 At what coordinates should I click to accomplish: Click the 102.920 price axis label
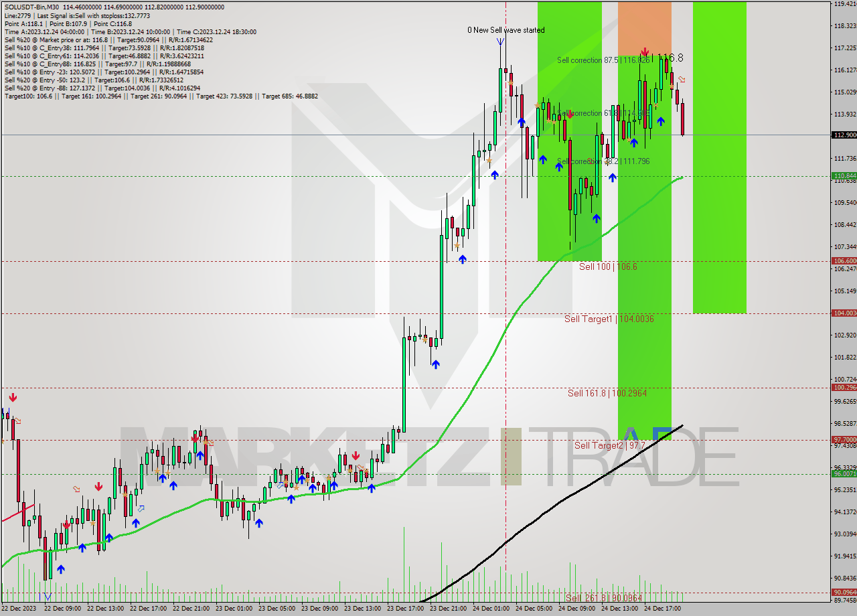click(844, 335)
